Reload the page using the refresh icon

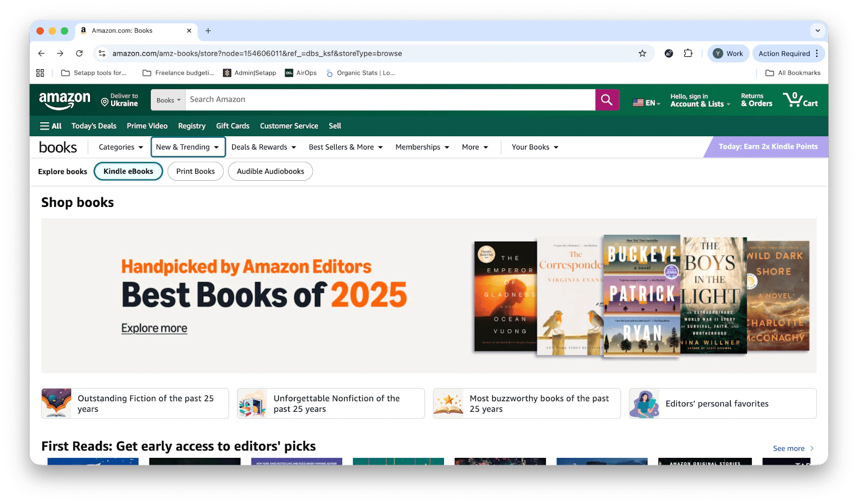point(79,54)
